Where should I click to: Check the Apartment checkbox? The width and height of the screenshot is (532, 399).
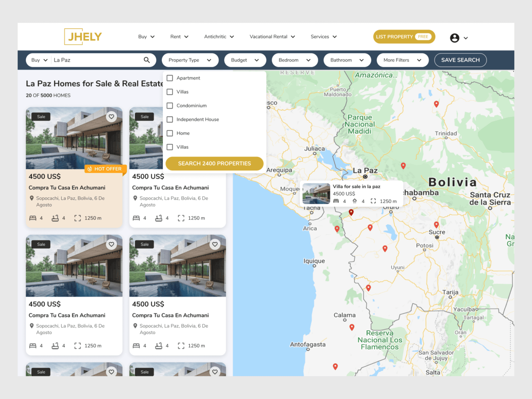click(x=170, y=78)
